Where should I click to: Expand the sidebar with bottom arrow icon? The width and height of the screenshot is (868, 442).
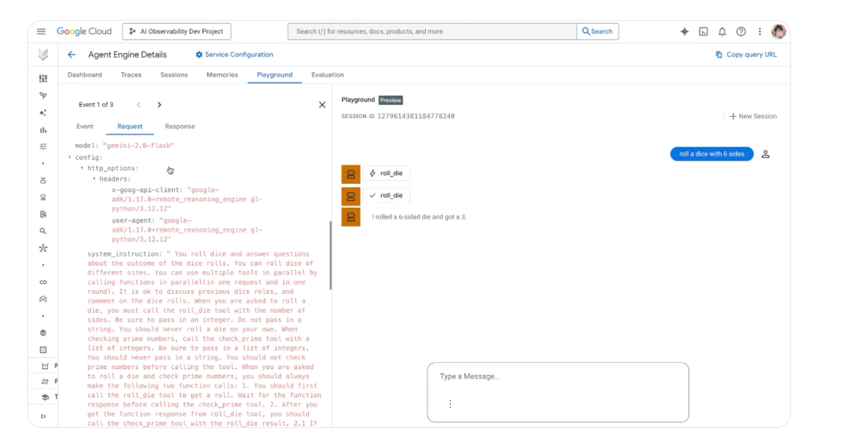click(x=43, y=416)
